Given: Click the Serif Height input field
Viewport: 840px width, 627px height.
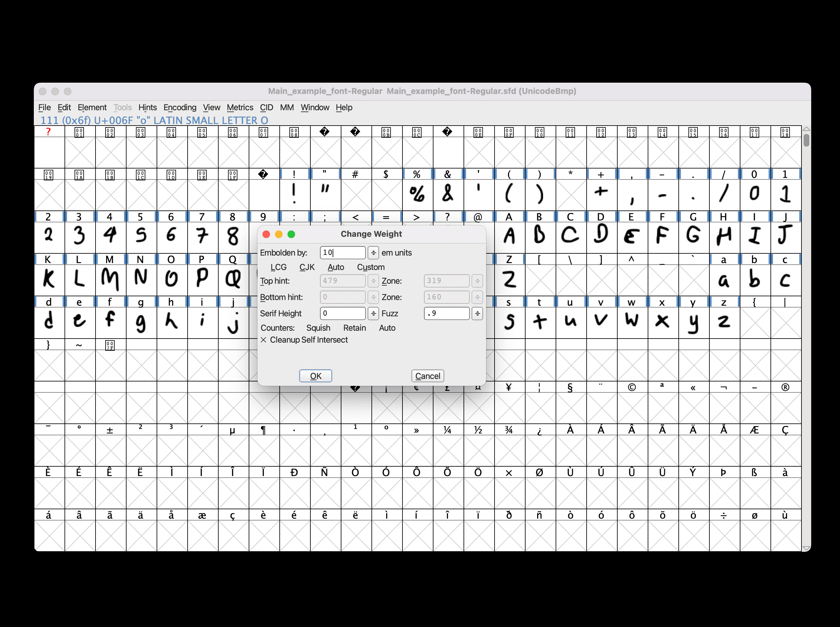Looking at the screenshot, I should pyautogui.click(x=342, y=313).
